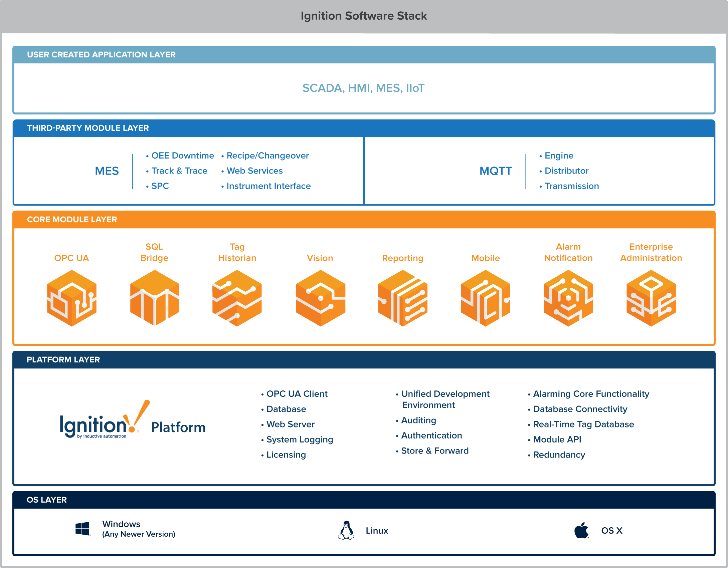728x568 pixels.
Task: Select the SQL Bridge module cube icon
Action: pyautogui.click(x=155, y=298)
